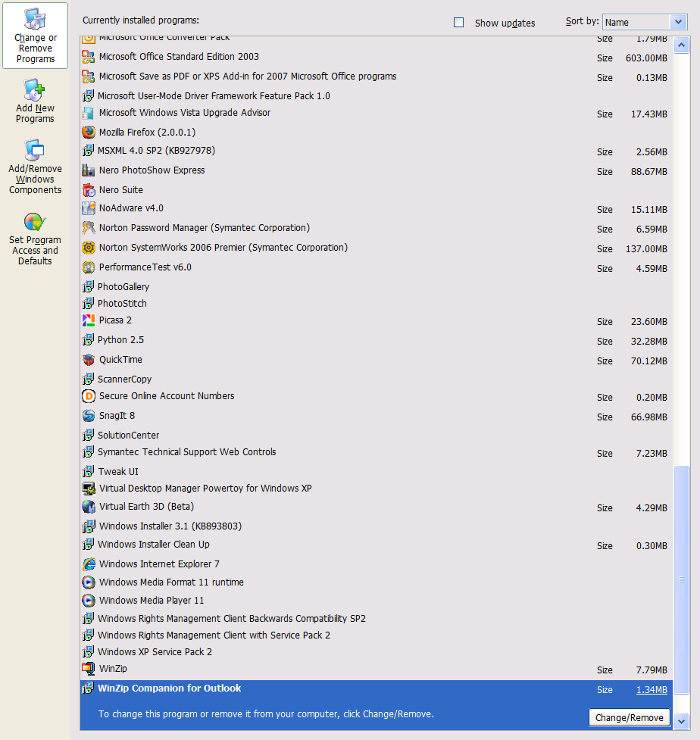Open the 1.34MB size link

click(x=652, y=689)
